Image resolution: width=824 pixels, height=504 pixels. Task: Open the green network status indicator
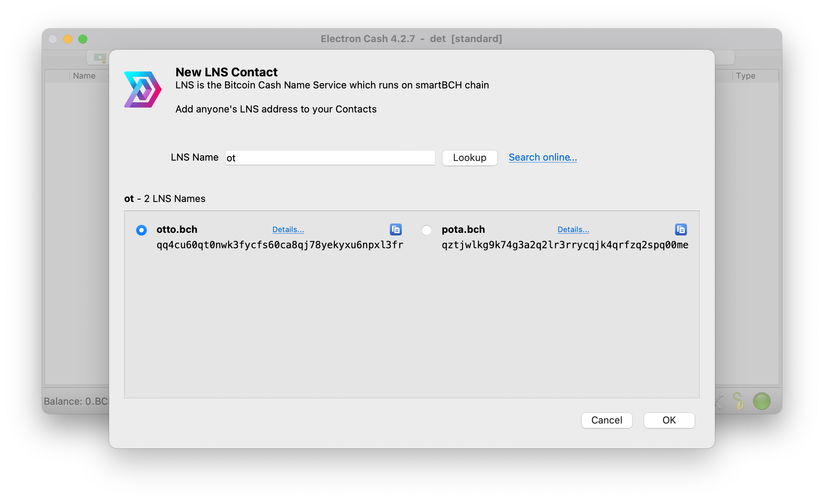[x=762, y=401]
